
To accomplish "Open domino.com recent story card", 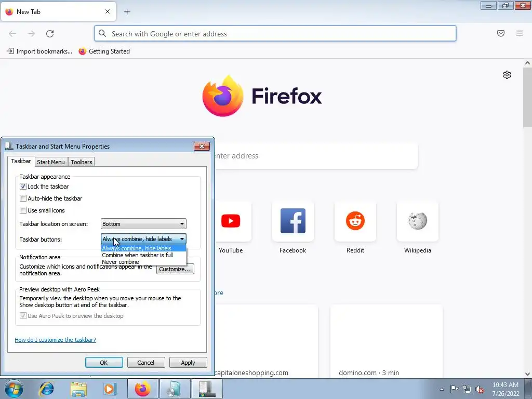I will 387,341.
